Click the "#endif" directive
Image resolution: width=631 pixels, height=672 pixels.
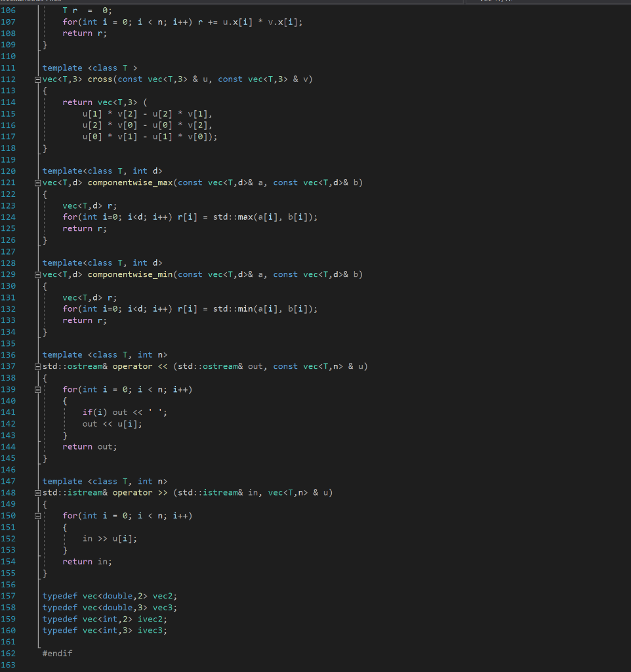pyautogui.click(x=58, y=654)
